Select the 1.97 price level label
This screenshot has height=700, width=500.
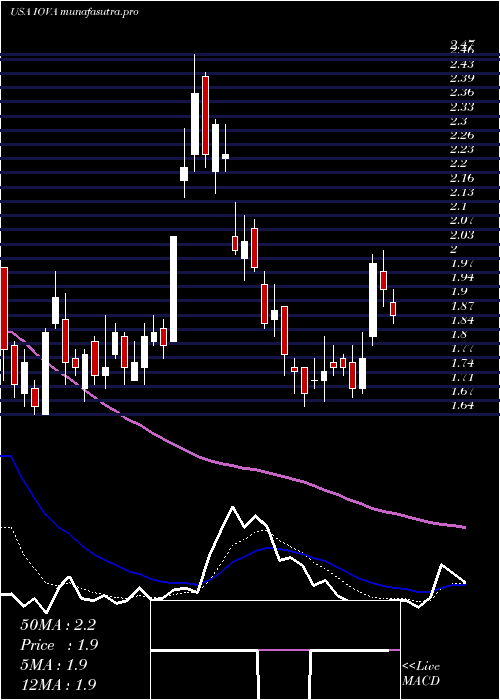coord(462,263)
